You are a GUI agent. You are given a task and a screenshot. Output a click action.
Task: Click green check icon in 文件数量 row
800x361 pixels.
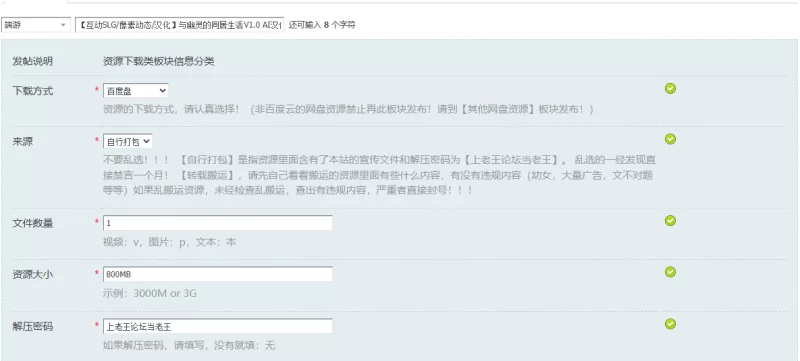pyautogui.click(x=670, y=220)
